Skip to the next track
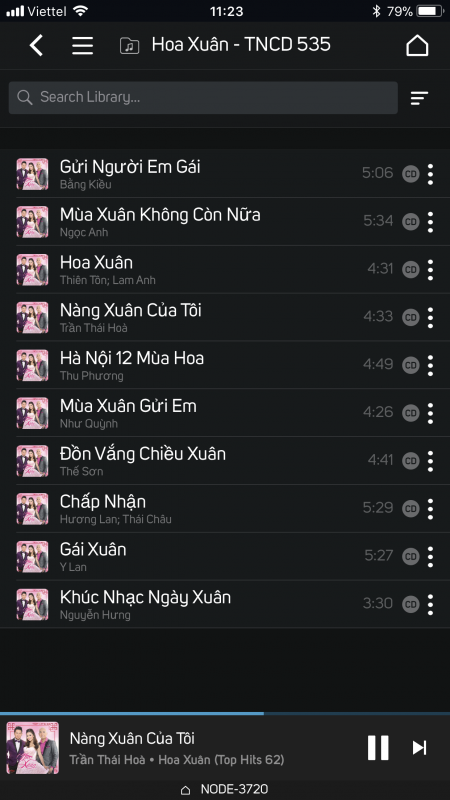 [x=419, y=747]
